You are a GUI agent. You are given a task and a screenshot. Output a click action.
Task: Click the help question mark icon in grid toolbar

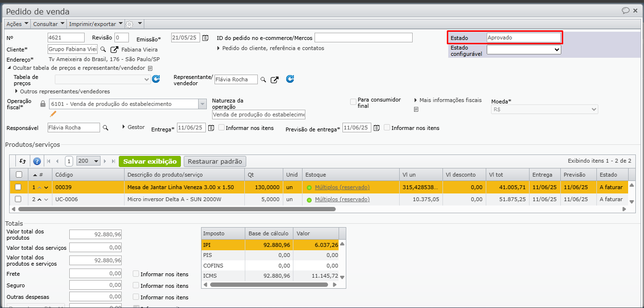tap(37, 161)
